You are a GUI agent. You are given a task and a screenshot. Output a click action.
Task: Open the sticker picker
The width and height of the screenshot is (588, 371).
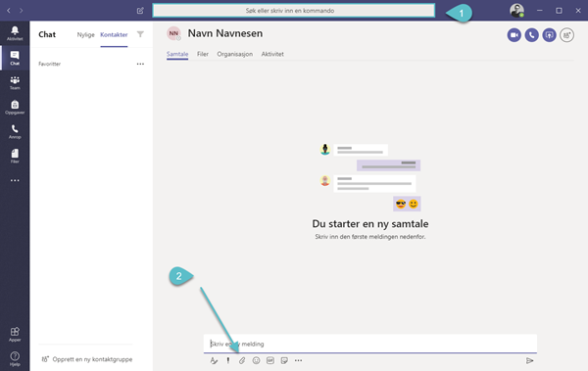point(284,360)
